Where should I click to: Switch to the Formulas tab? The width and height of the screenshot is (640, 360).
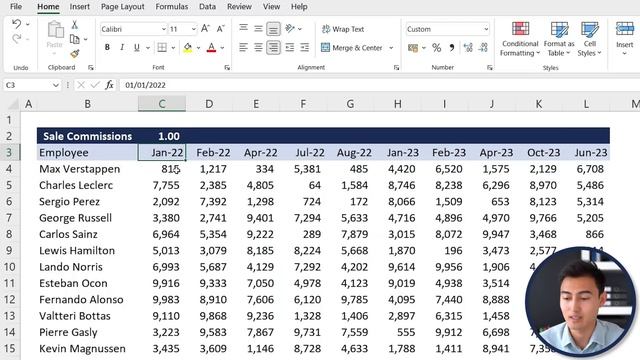coord(172,7)
